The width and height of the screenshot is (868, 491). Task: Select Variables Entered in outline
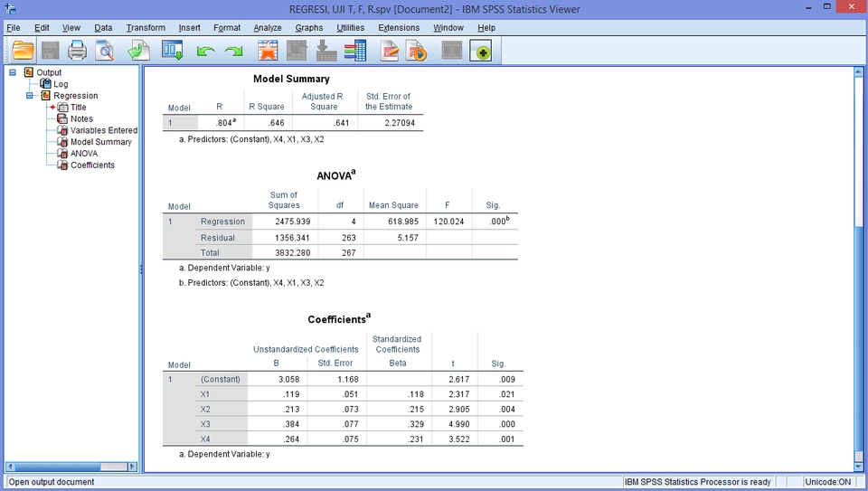click(103, 130)
